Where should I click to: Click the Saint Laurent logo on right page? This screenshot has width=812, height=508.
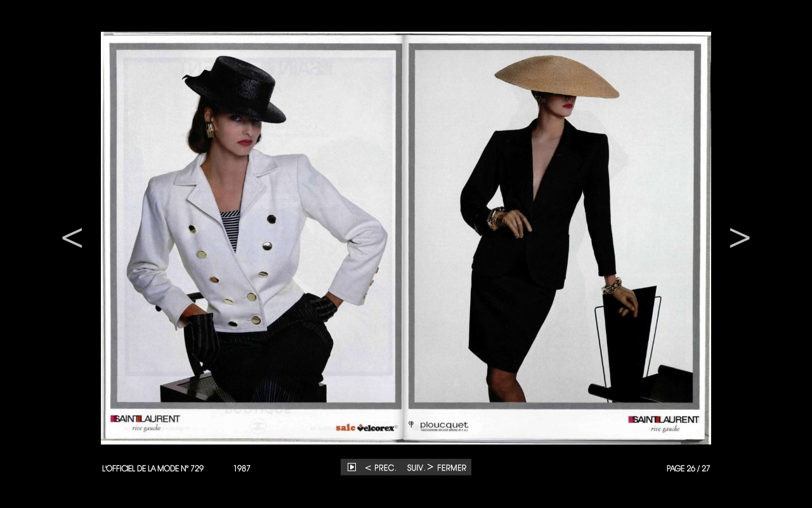(664, 420)
